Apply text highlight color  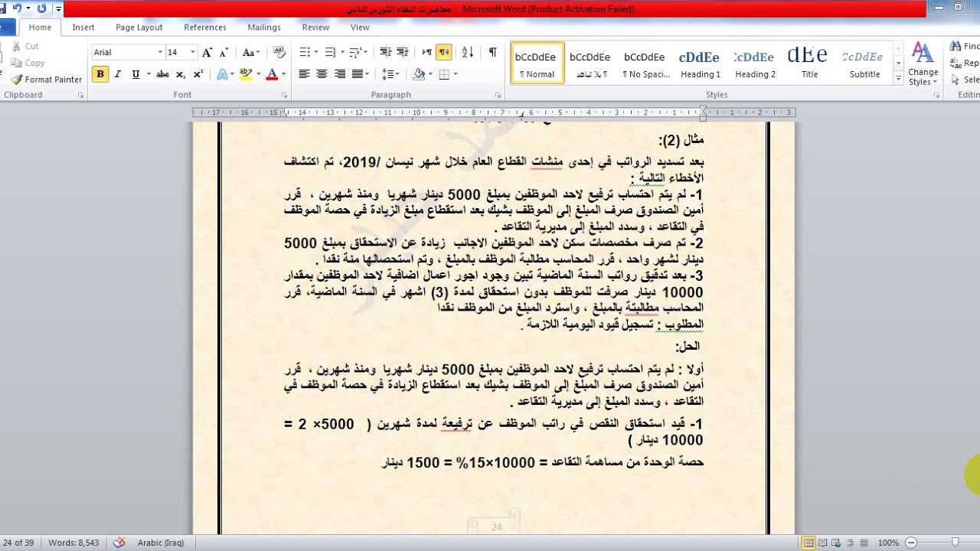[245, 74]
